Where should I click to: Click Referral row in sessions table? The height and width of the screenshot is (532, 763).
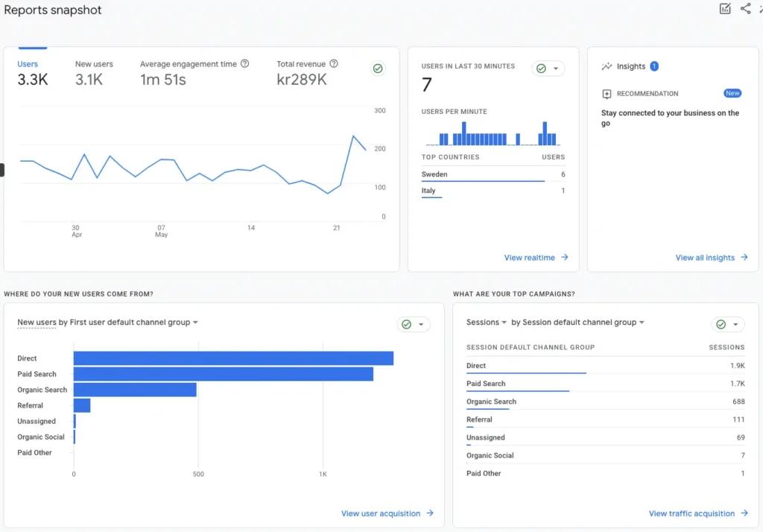click(x=605, y=419)
